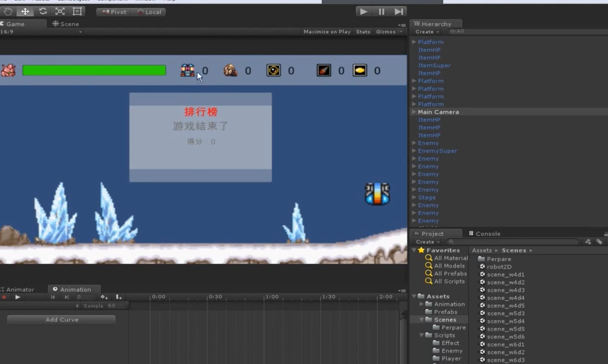Select the Enemy folder under Scripts
The image size is (608, 364).
tap(448, 351)
